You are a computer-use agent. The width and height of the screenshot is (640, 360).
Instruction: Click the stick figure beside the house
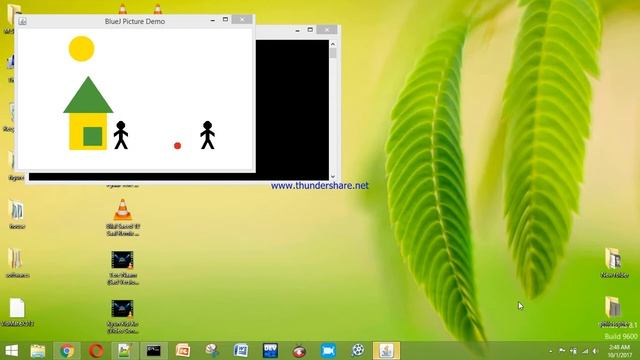pos(121,135)
